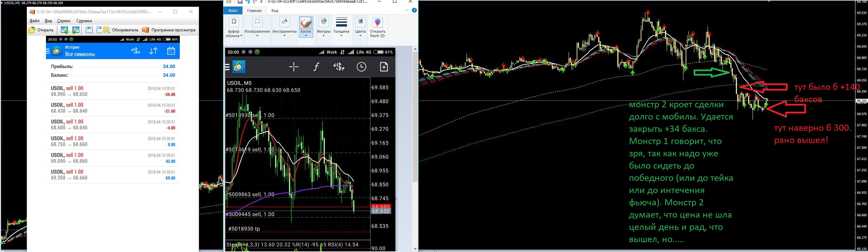
Task: Switch to the Вид ribbon tab in Paint
Action: point(275,11)
